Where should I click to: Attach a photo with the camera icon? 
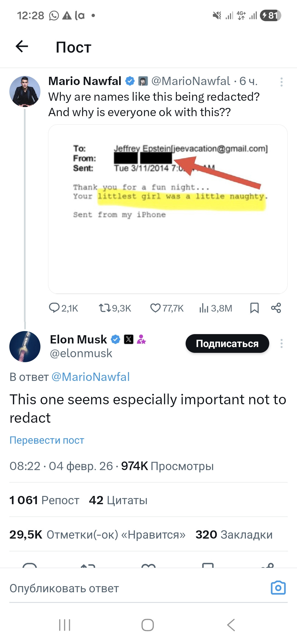pos(278,588)
